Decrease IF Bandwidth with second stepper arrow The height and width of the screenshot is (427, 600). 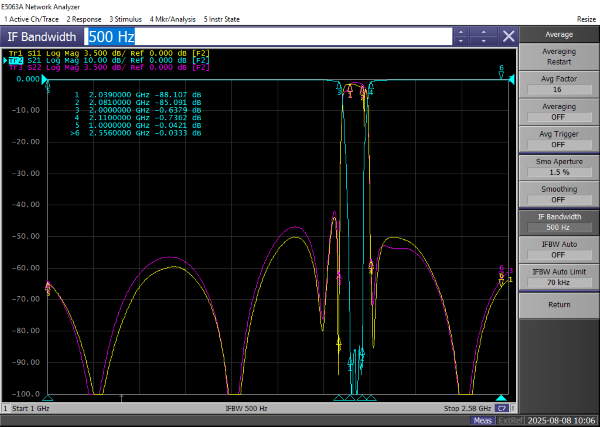point(484,41)
